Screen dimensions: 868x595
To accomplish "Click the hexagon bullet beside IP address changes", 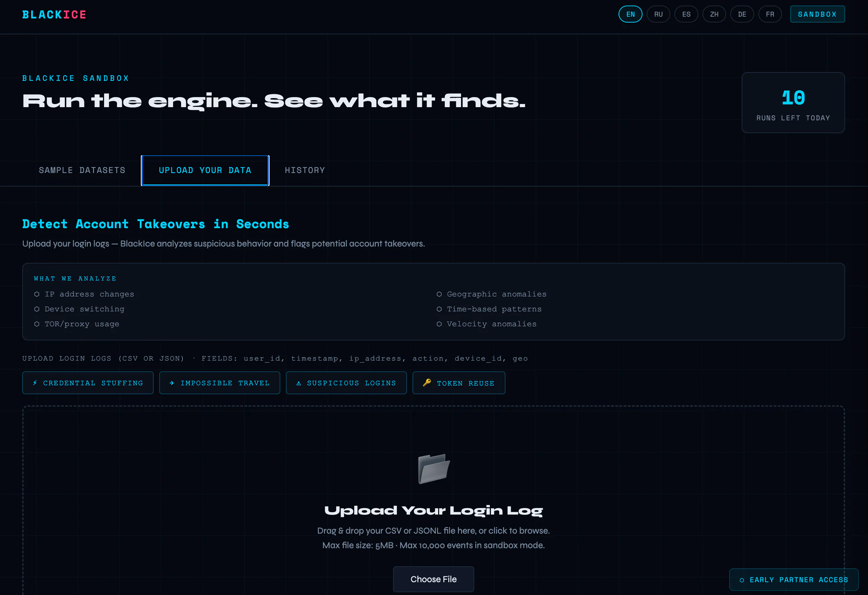I will tap(37, 294).
